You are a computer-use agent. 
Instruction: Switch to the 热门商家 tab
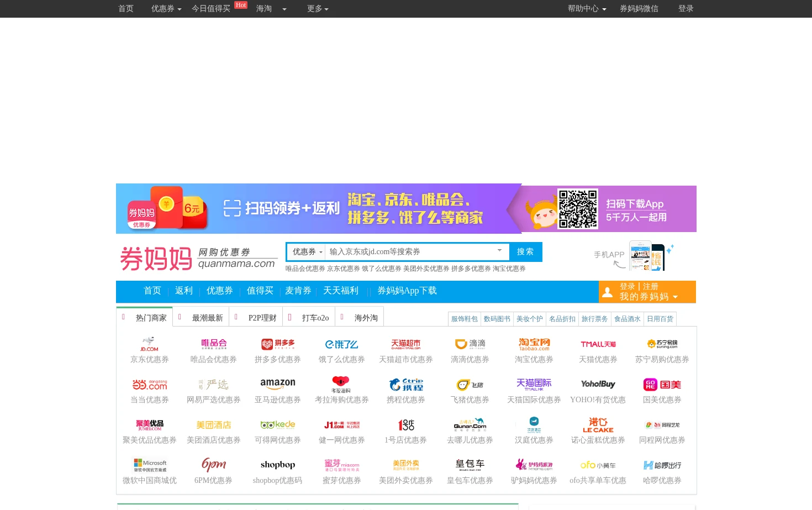[x=145, y=317]
